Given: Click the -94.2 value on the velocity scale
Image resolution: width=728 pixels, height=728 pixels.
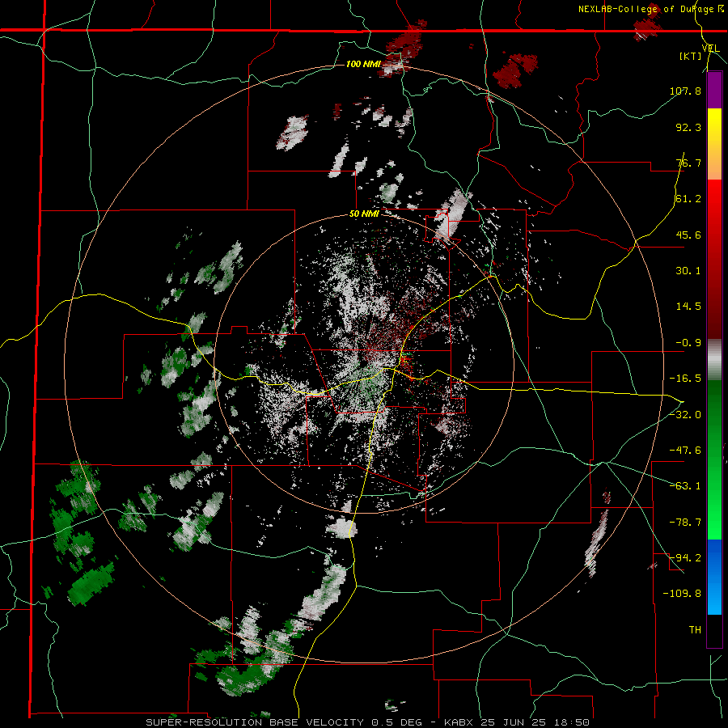Looking at the screenshot, I should 685,557.
